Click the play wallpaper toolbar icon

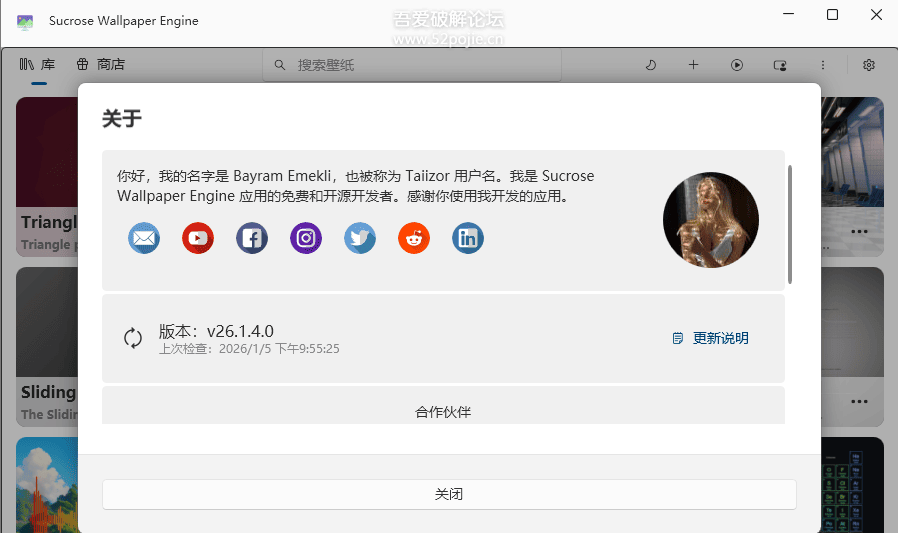coord(737,65)
